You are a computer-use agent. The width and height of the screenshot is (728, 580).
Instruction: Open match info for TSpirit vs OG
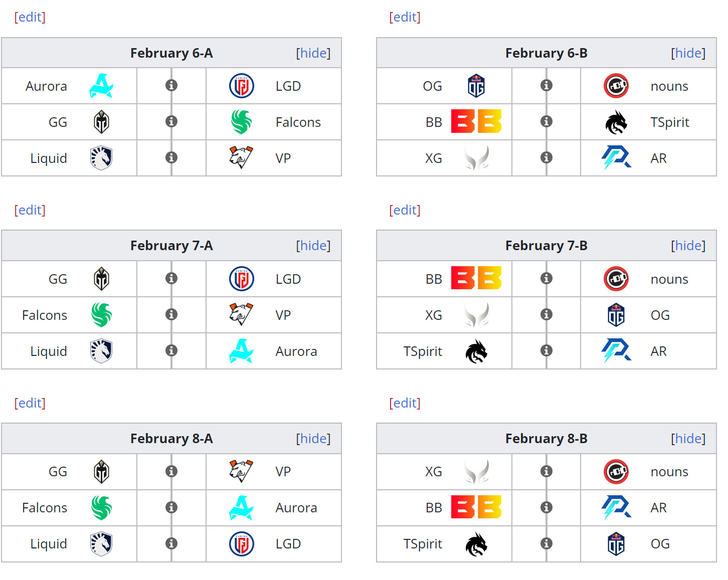(x=547, y=543)
